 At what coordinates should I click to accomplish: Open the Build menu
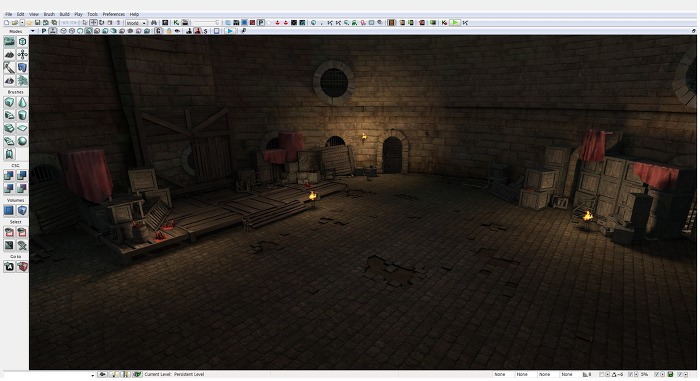(x=65, y=14)
